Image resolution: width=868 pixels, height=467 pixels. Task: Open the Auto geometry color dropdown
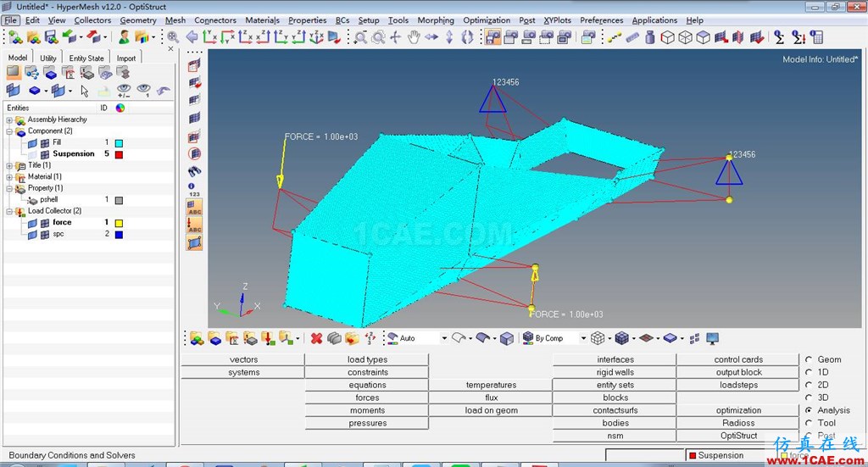(444, 338)
